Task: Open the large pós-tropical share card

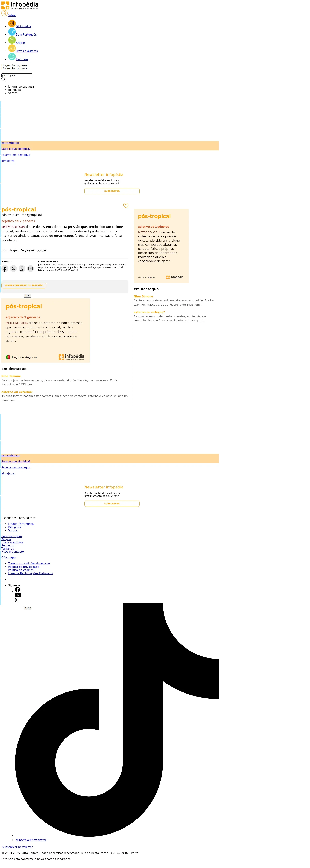Action: pyautogui.click(x=45, y=330)
